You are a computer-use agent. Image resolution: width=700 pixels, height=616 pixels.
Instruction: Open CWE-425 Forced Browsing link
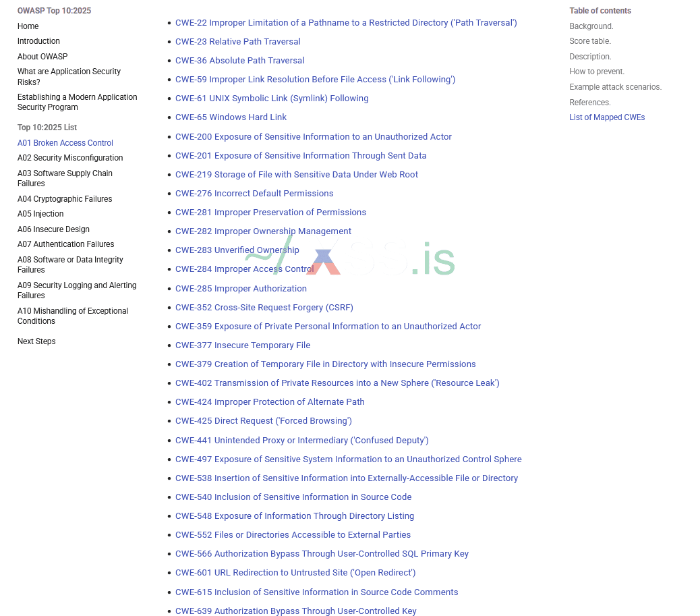coord(264,421)
